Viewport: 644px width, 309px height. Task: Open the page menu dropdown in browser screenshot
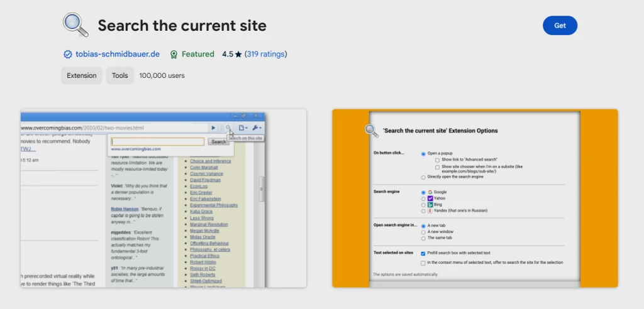click(x=243, y=127)
